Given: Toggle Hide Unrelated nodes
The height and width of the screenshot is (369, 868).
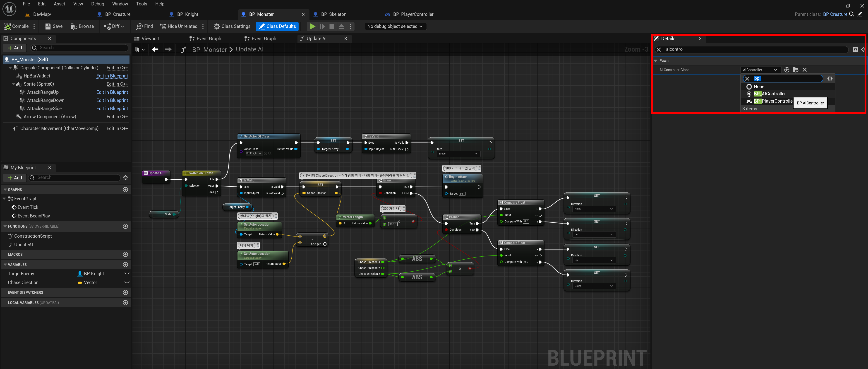Looking at the screenshot, I should pos(179,26).
